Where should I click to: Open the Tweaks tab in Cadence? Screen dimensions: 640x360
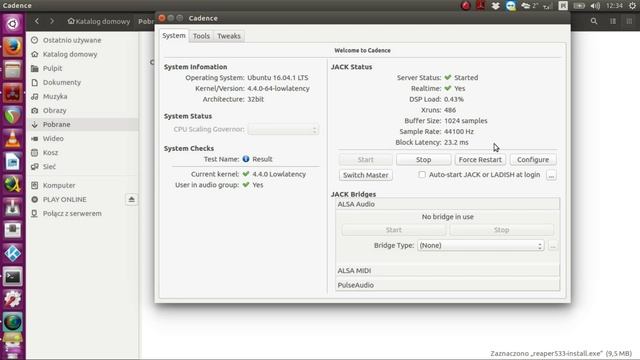pos(229,36)
